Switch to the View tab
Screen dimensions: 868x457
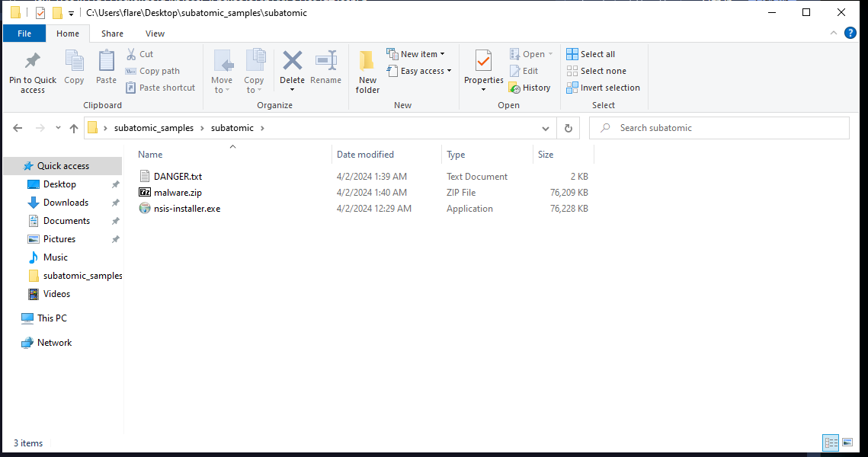[155, 34]
